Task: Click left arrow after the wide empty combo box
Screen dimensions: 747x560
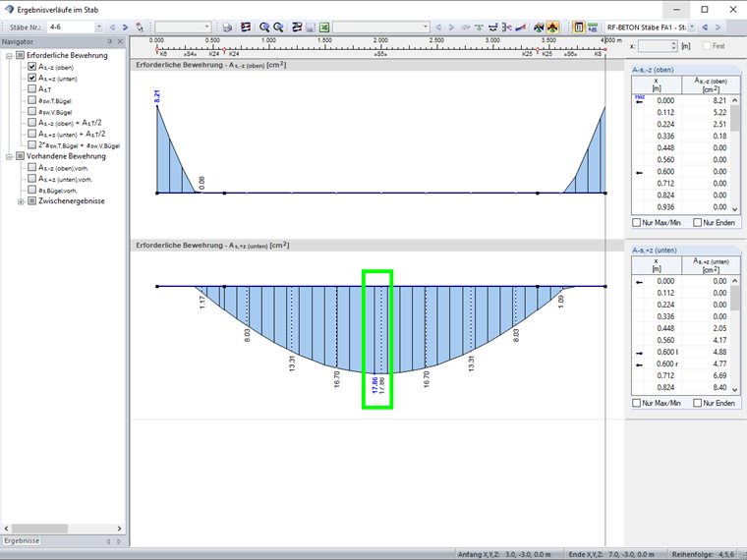Action: click(x=438, y=28)
